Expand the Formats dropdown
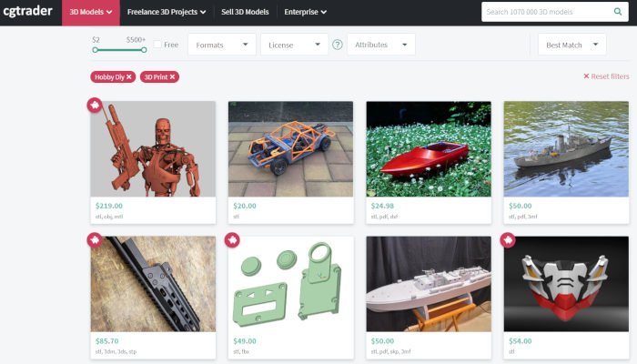This screenshot has height=364, width=637. 221,45
